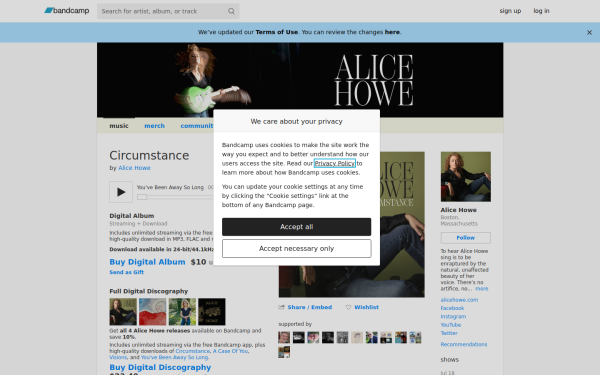Click the 'Digital Album' heading text
Screen dimensions: 600x375
(x=132, y=216)
